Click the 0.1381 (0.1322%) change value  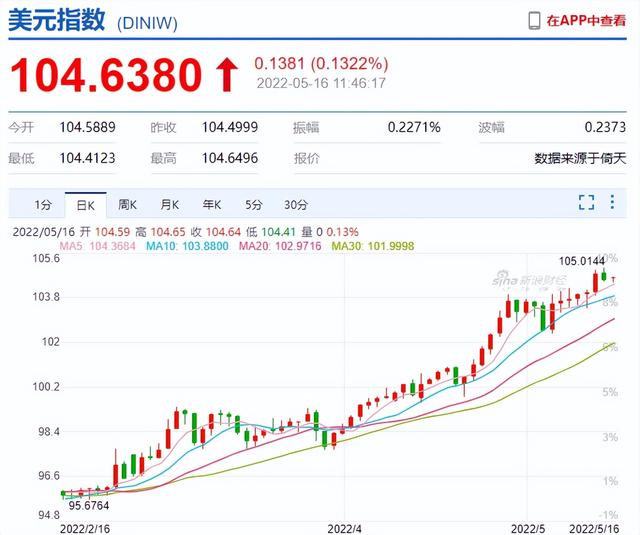pyautogui.click(x=321, y=64)
